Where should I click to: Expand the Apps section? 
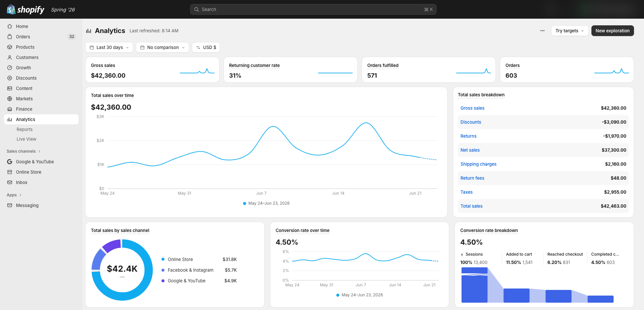point(14,195)
